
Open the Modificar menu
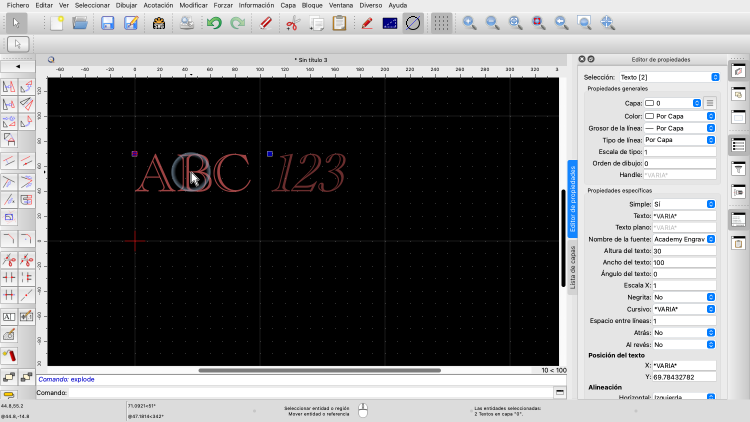(193, 5)
